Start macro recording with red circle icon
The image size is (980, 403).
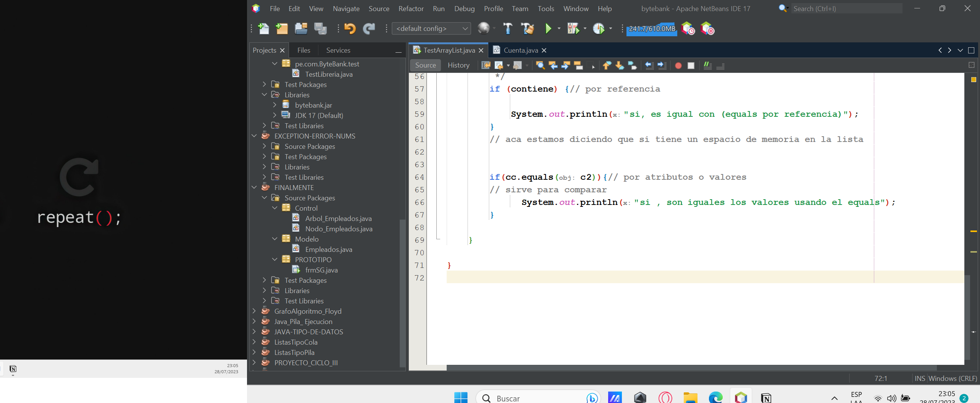click(x=678, y=66)
